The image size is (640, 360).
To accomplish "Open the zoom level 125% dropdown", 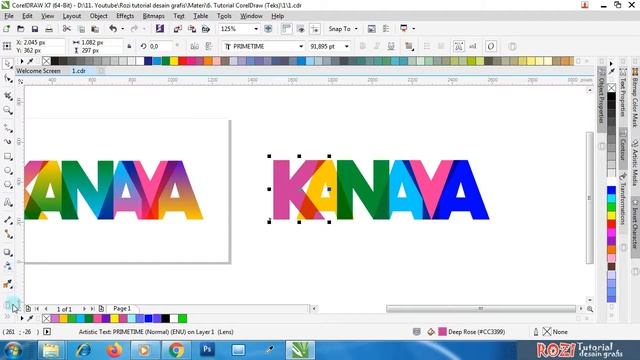I will coord(256,29).
